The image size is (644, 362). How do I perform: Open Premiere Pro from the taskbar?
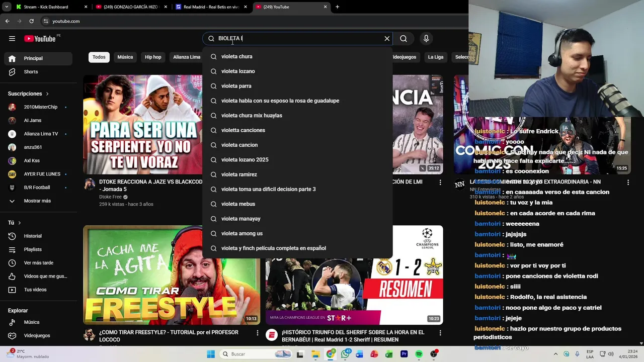click(x=404, y=354)
